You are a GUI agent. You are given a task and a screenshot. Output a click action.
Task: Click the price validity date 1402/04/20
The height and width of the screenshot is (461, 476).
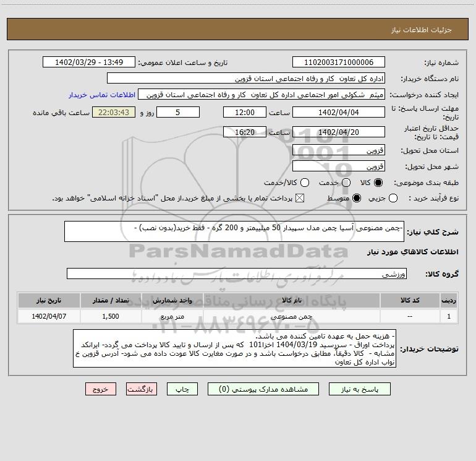coord(339,132)
